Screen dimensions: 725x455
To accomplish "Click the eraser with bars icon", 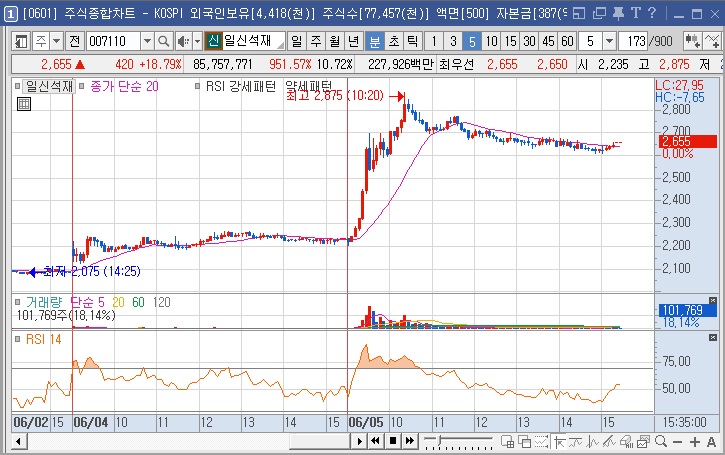I will click(x=626, y=442).
